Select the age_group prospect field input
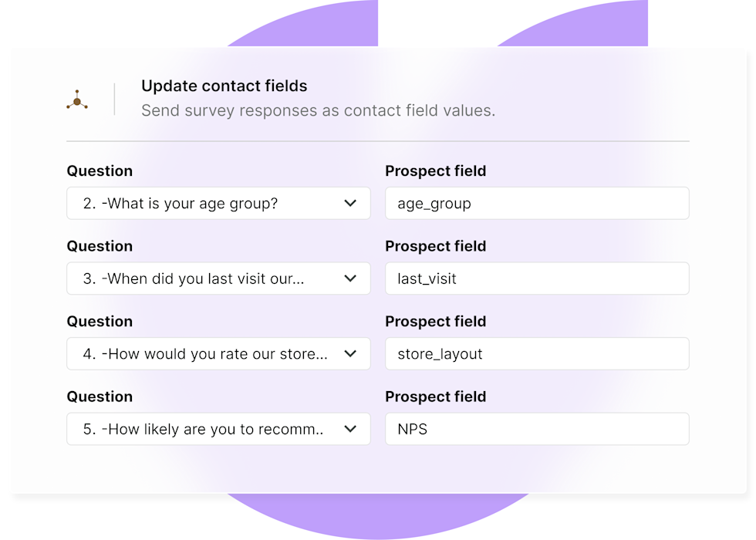756x540 pixels. coord(537,203)
